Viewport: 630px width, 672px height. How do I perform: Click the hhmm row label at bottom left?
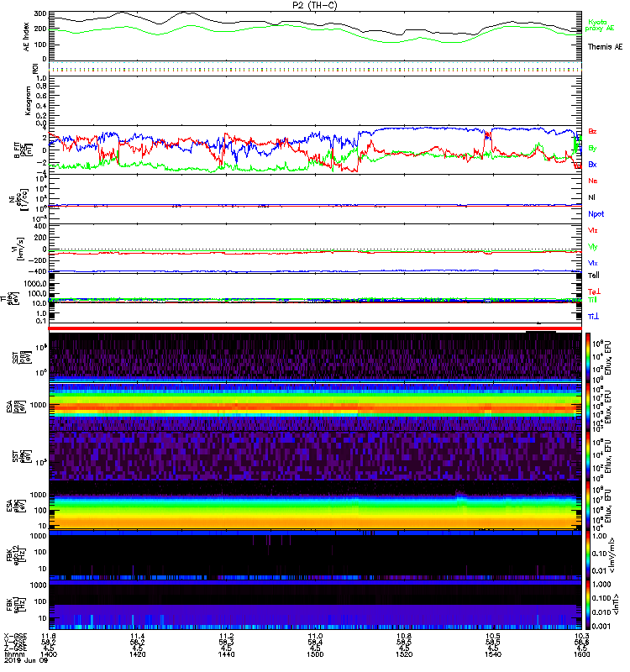tap(13, 654)
